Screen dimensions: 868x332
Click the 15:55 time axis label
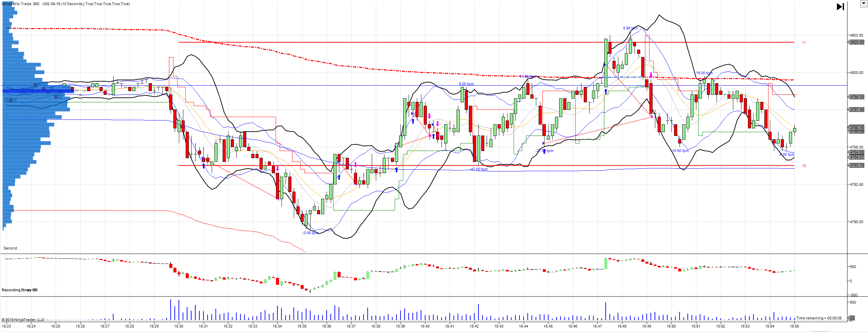pos(794,326)
